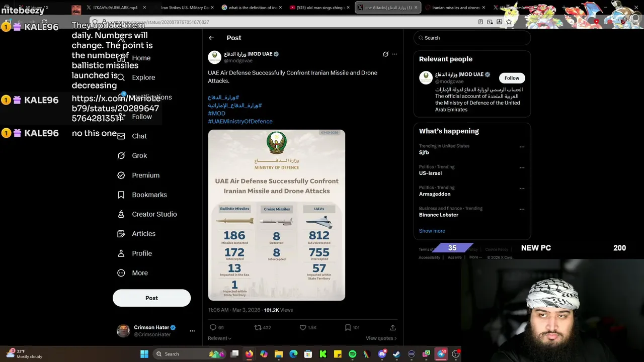
Task: Go to Profile in the sidebar
Action: (x=134, y=253)
